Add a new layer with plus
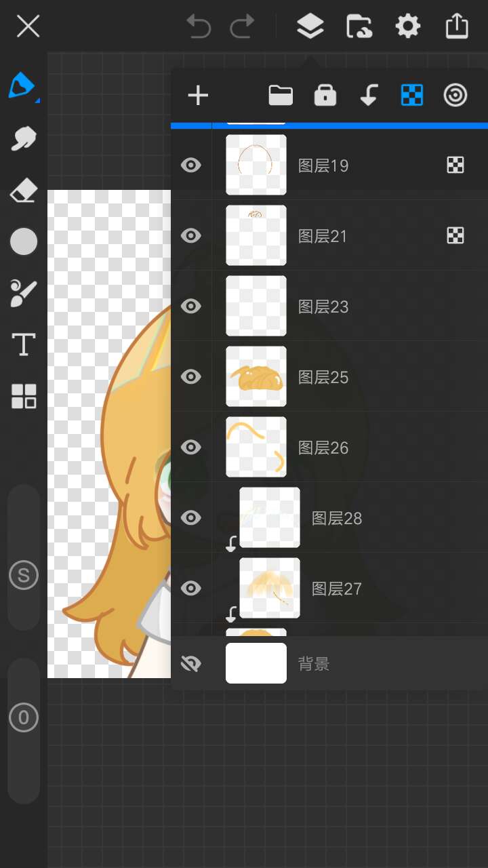Screen dimensions: 488x868 198,96
